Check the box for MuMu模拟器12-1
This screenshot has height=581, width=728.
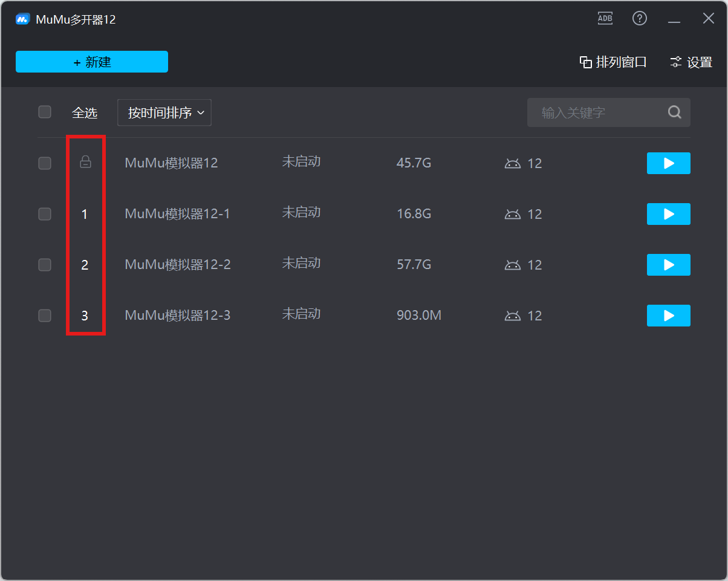click(45, 214)
